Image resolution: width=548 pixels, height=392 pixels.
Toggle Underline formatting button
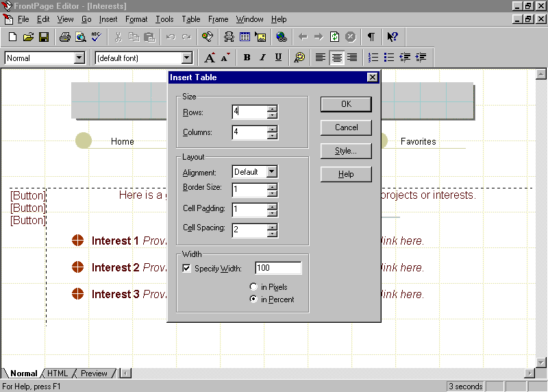[278, 58]
